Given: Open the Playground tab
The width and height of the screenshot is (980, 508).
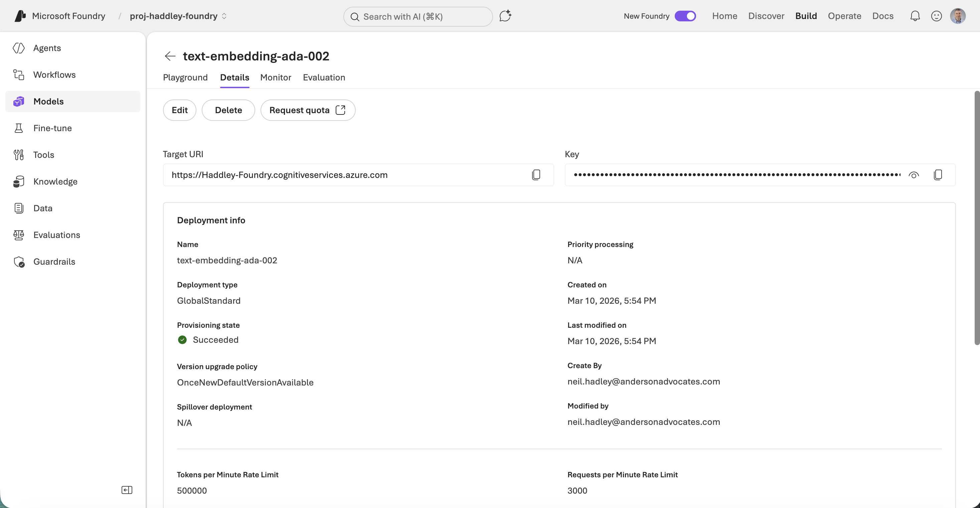Looking at the screenshot, I should 185,77.
